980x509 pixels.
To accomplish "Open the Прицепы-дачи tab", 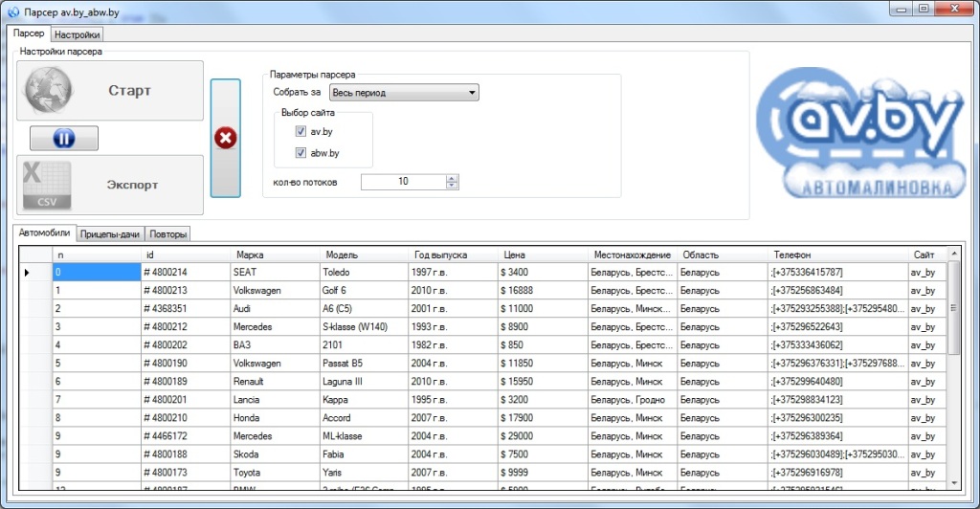I will (110, 234).
